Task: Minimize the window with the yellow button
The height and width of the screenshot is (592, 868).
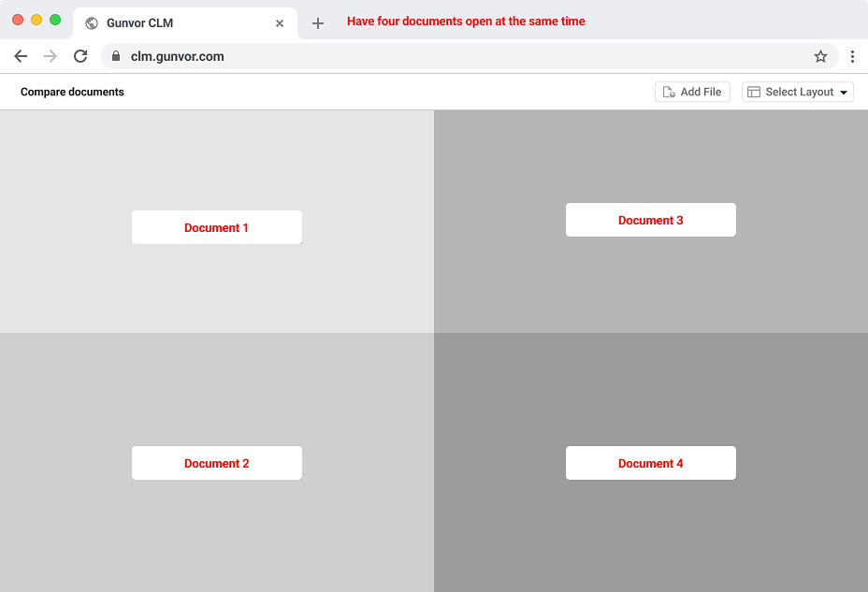Action: pyautogui.click(x=36, y=20)
